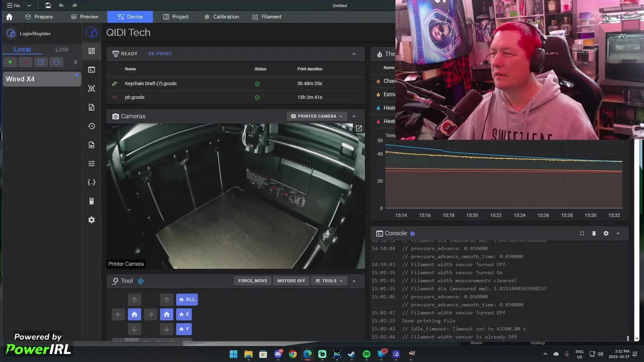Open the G-code viewer cube icon in the sidebar
This screenshot has width=644, height=362.
[92, 88]
